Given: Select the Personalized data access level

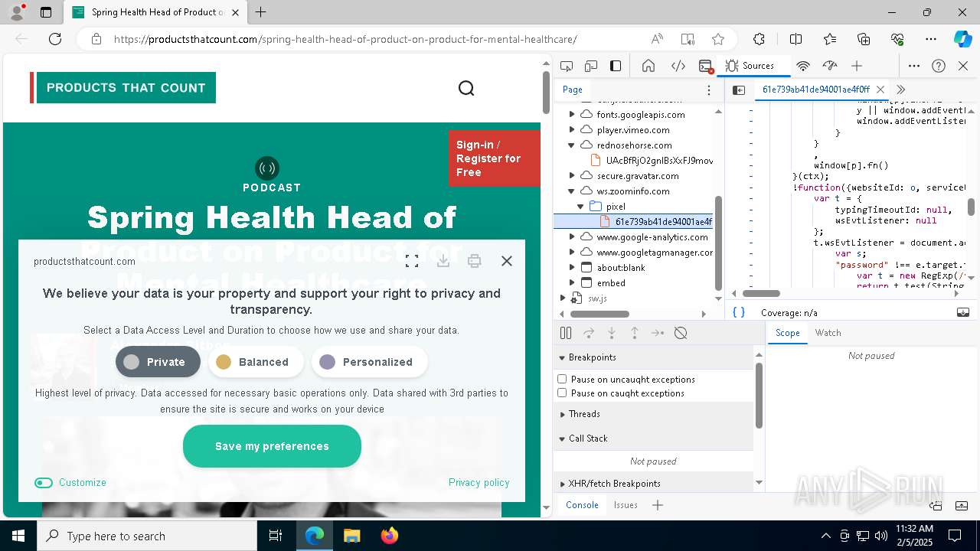Looking at the screenshot, I should 370,362.
